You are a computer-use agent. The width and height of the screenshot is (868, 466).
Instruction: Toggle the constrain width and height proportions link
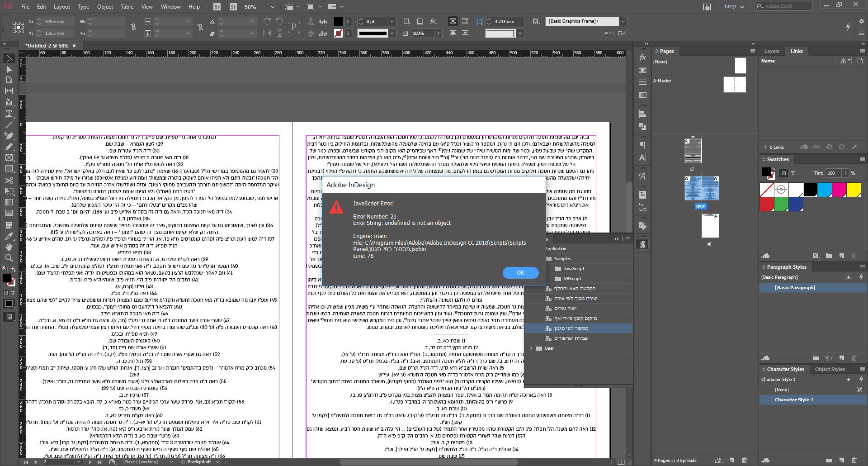click(x=133, y=27)
